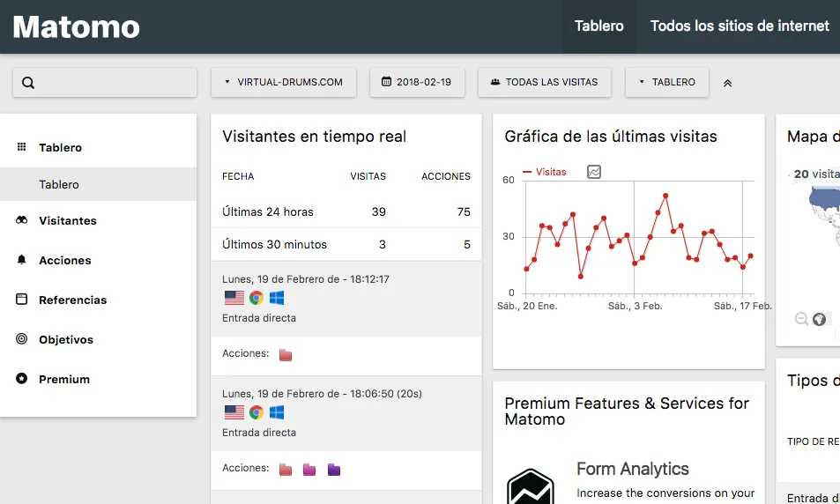840x504 pixels.
Task: Open the TABLERO dashboard dropdown
Action: coord(667,83)
